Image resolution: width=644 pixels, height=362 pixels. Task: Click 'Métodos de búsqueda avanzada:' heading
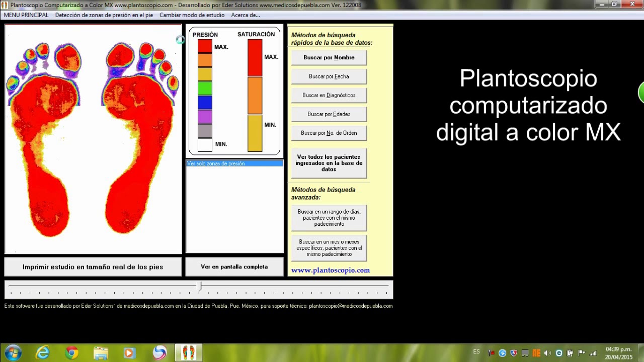tap(323, 194)
